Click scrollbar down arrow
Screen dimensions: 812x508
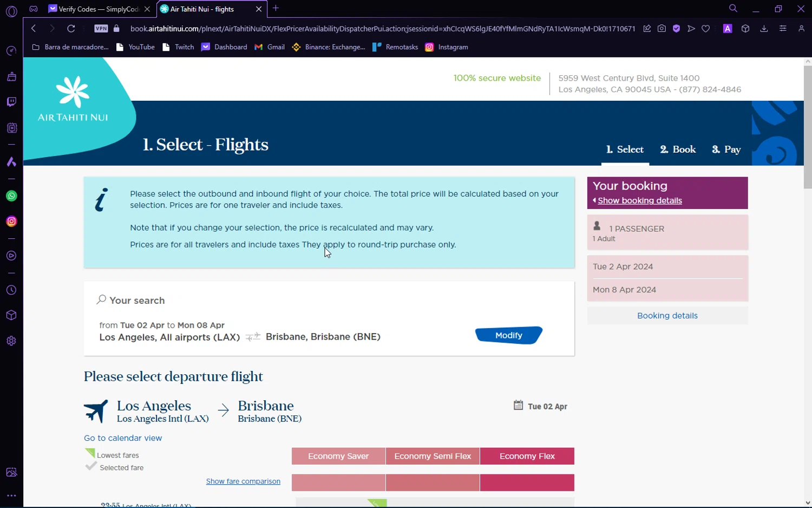(x=808, y=503)
